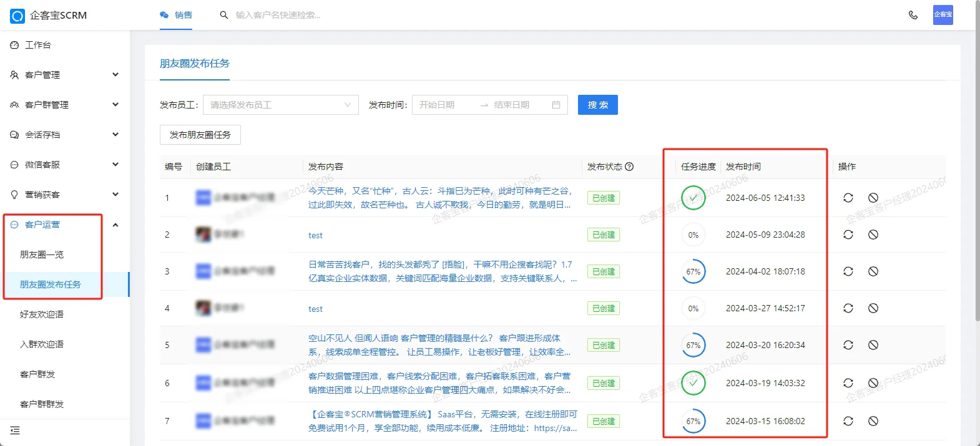Focus the customer name quick search field
The height and width of the screenshot is (446, 980).
tap(278, 15)
